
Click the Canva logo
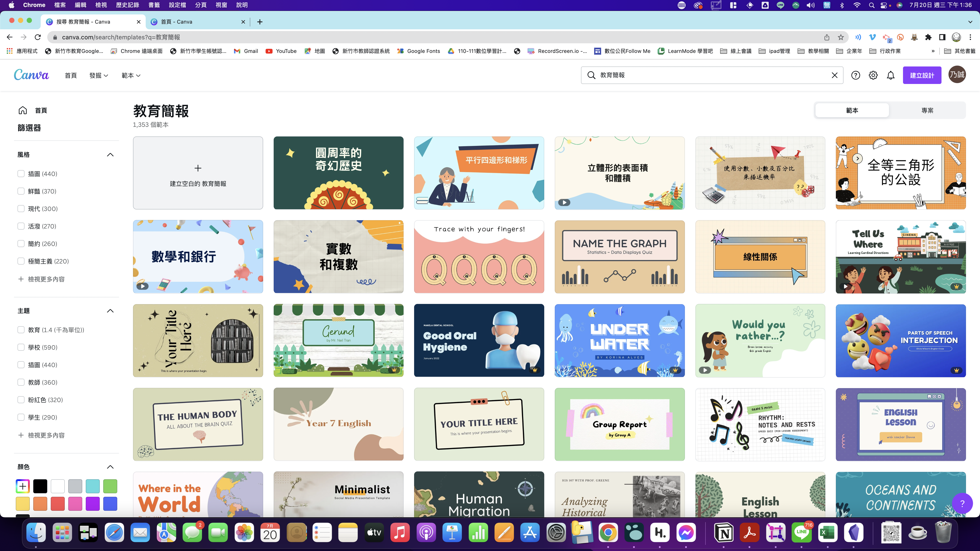pos(31,75)
